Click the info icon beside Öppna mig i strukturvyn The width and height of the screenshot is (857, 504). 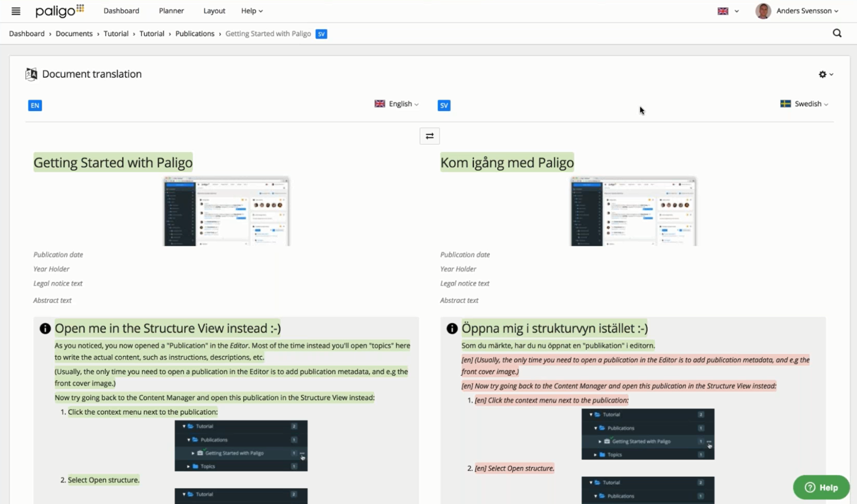(x=452, y=328)
